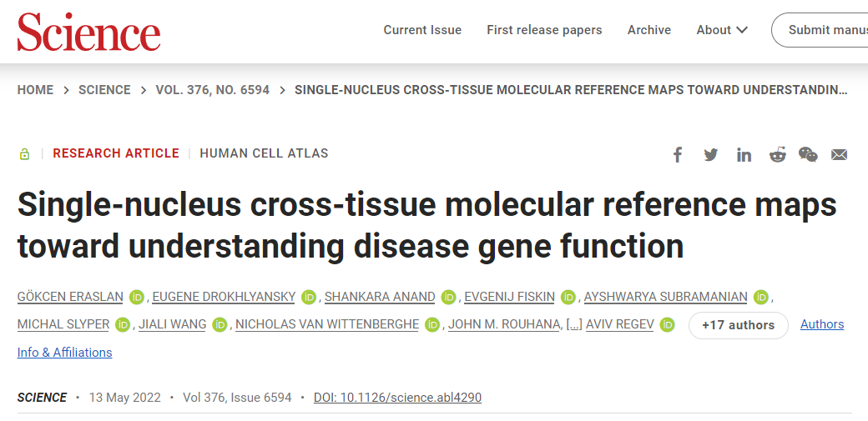Viewport: 868px width, 421px height.
Task: Expand hidden authors ellipsis before Aviv Regev
Action: (574, 325)
